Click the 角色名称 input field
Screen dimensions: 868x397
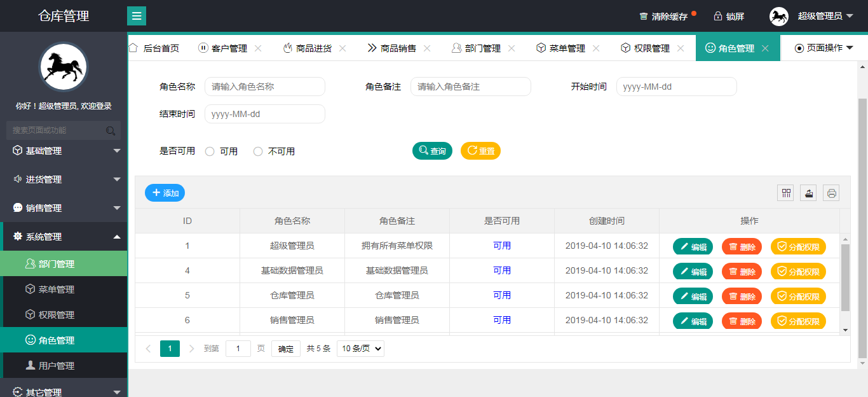264,87
